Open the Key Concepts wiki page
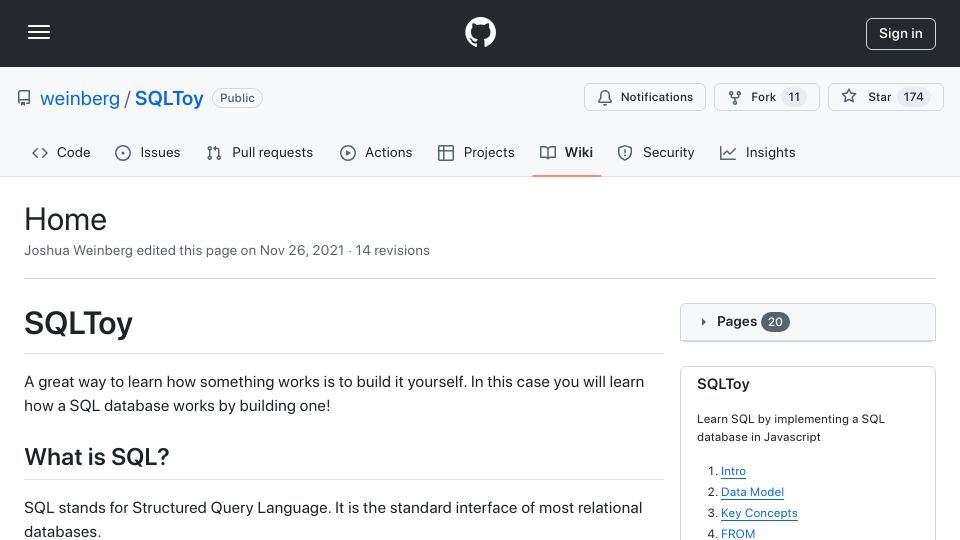960x540 pixels. (759, 512)
